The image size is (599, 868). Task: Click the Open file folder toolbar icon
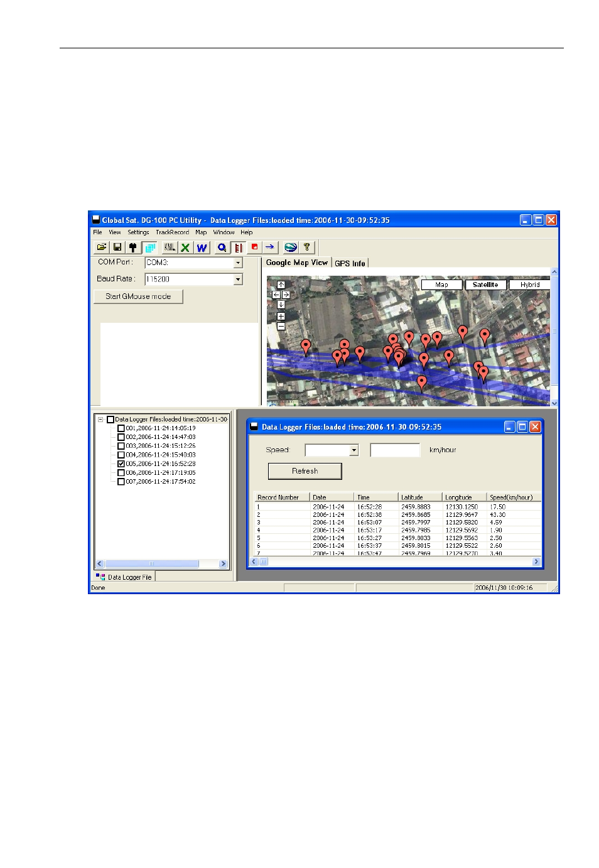(101, 247)
